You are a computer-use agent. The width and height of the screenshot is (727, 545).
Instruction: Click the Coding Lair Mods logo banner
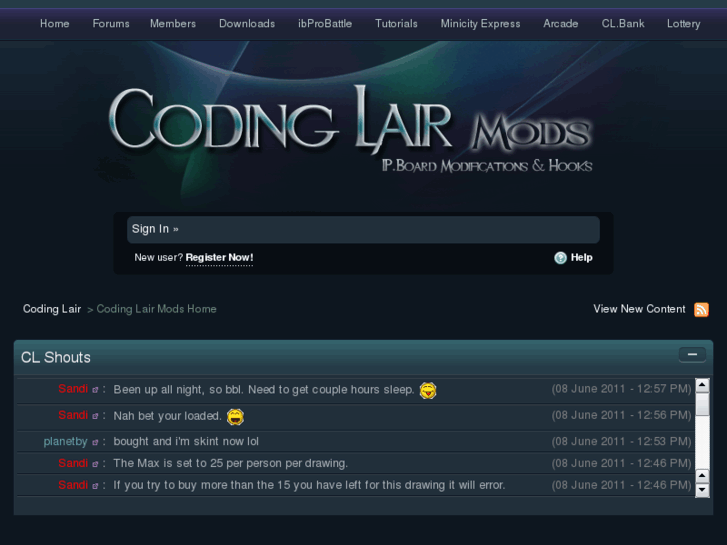tap(350, 128)
